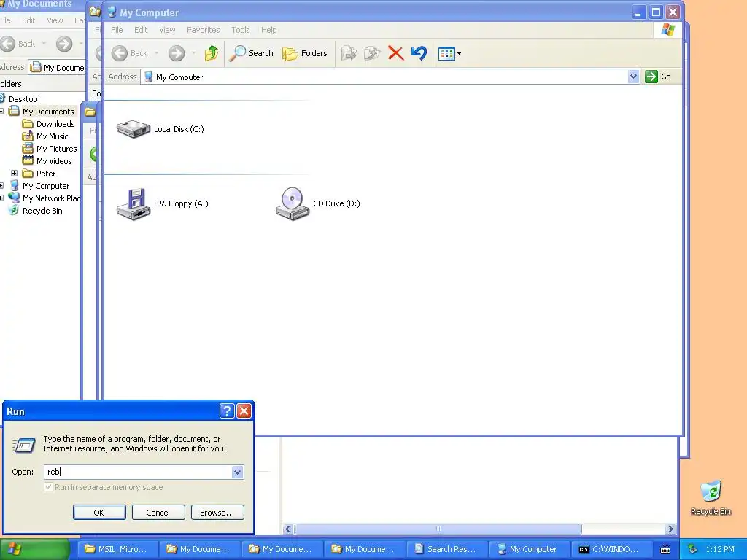747x560 pixels.
Task: Click Browse... in the Run dialog
Action: [x=217, y=513]
